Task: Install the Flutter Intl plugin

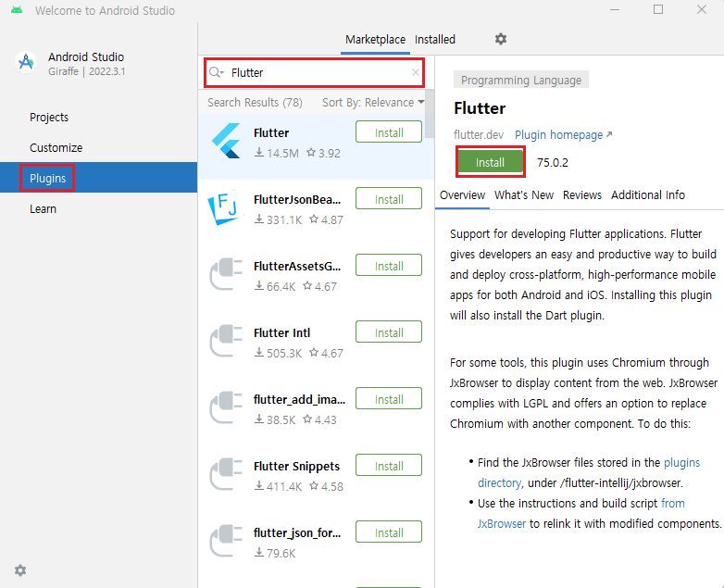Action: (x=389, y=332)
